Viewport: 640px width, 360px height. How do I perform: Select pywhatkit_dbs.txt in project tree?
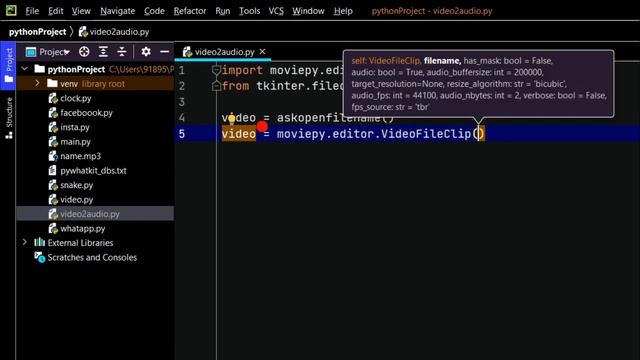tap(93, 171)
